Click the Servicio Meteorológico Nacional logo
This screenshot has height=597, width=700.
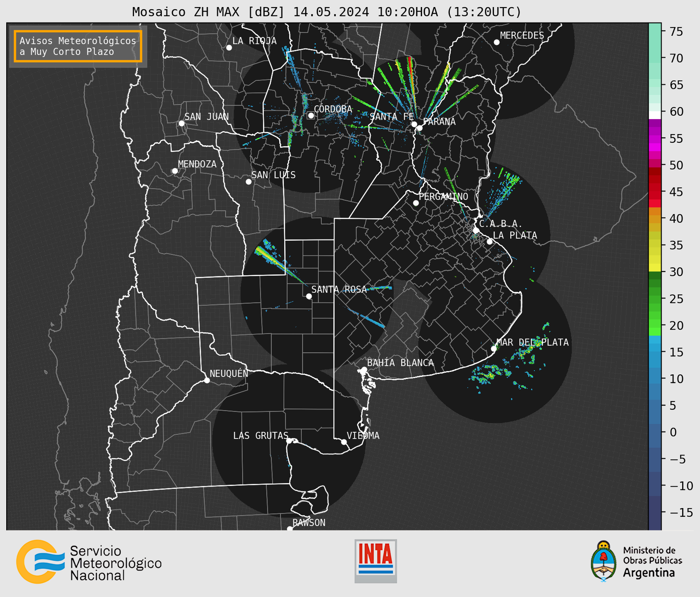(x=89, y=562)
